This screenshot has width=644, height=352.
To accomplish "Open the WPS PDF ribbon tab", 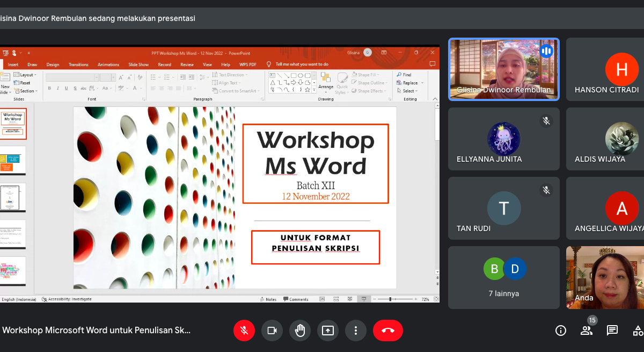I will pyautogui.click(x=248, y=64).
